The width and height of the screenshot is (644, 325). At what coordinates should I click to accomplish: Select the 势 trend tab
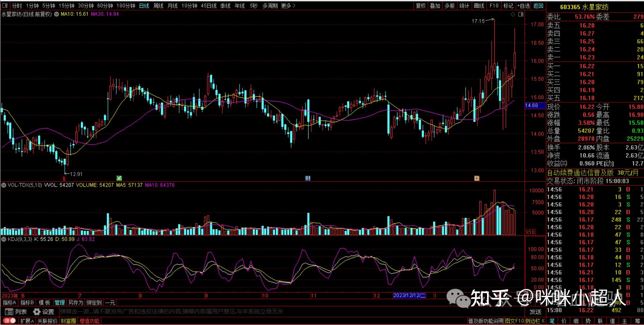(588, 321)
